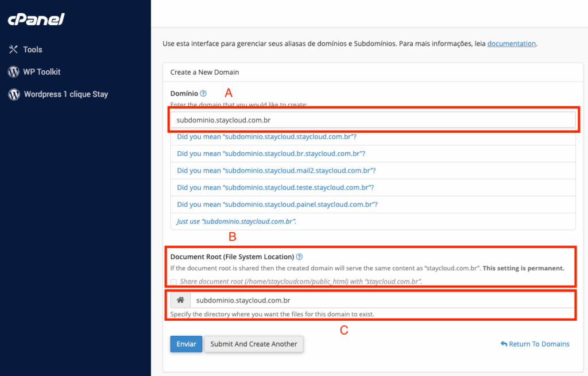Click the Tools wrench icon
Screen dimensions: 588x376
coord(14,49)
